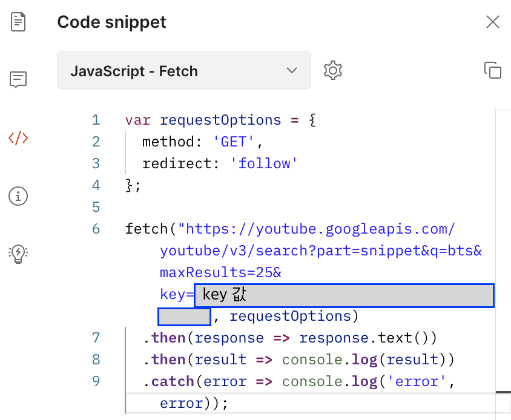Select the Code snippet sidebar icon
Viewport: 511px width, 420px height.
[18, 138]
